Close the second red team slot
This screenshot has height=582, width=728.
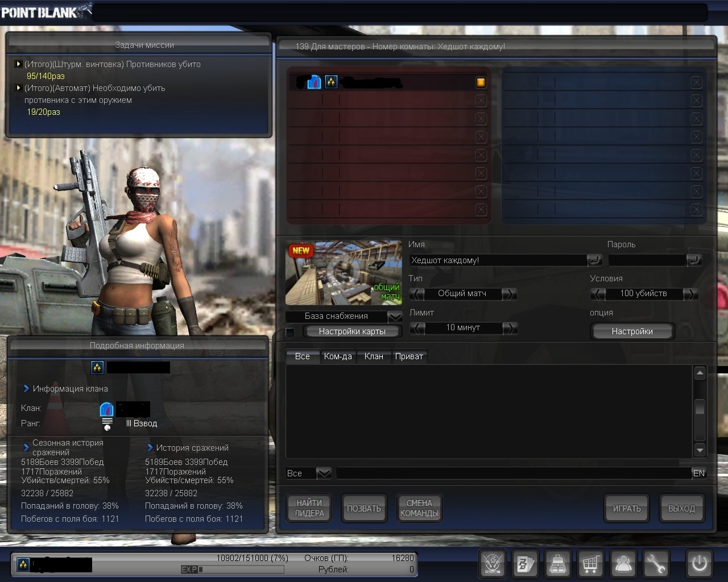(x=481, y=101)
